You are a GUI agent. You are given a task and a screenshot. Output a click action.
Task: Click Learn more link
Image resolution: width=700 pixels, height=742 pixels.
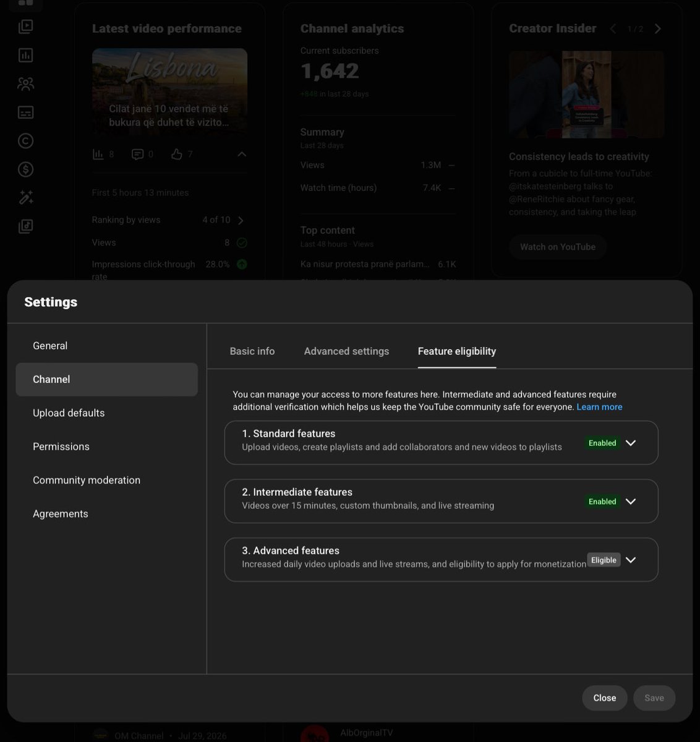coord(599,407)
